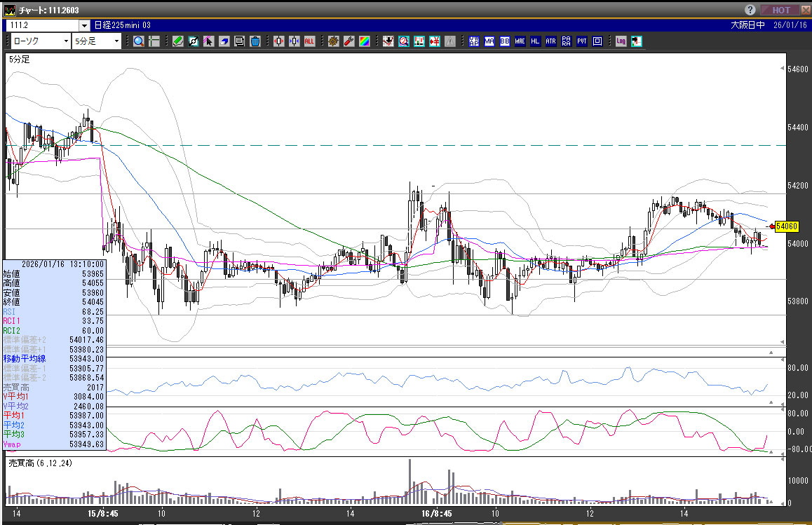Viewport: 812px width, 525px height.
Task: Open the 5分足 timeframe dropdown
Action: pyautogui.click(x=97, y=41)
